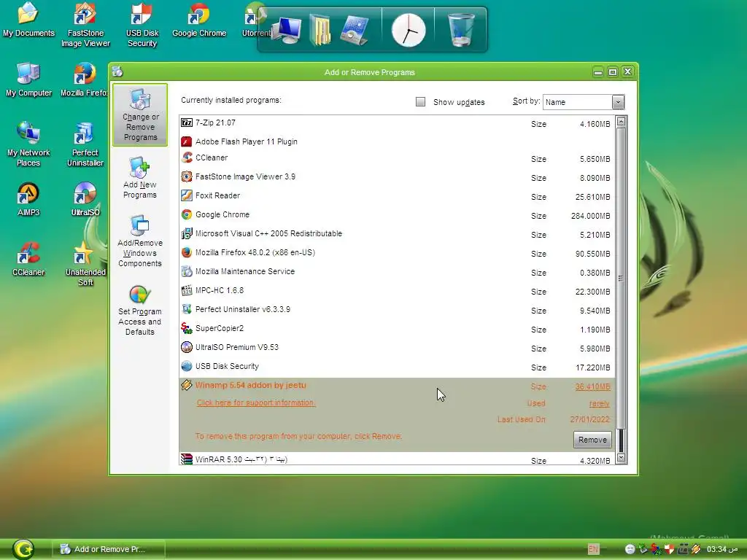
Task: Click the Winamp 36.410MB size link
Action: coord(592,386)
